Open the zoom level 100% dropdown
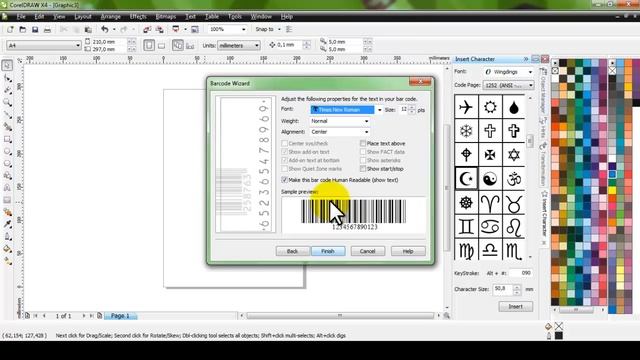The height and width of the screenshot is (360, 640). 244,29
